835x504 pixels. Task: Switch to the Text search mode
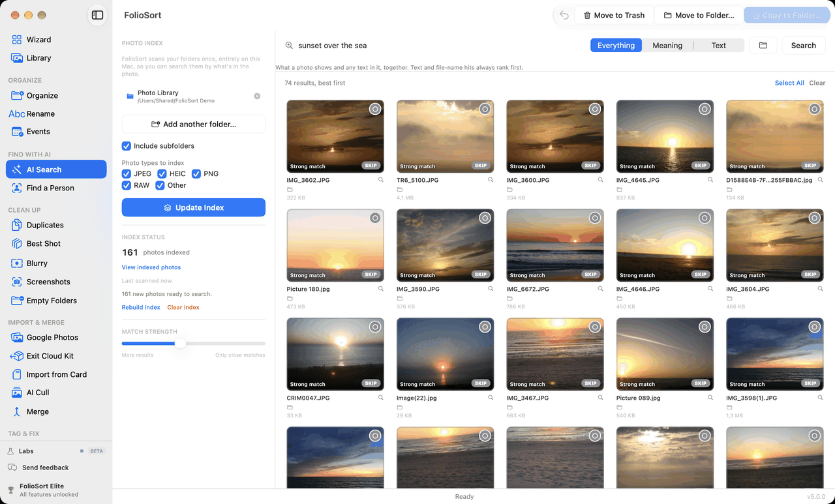click(x=719, y=46)
